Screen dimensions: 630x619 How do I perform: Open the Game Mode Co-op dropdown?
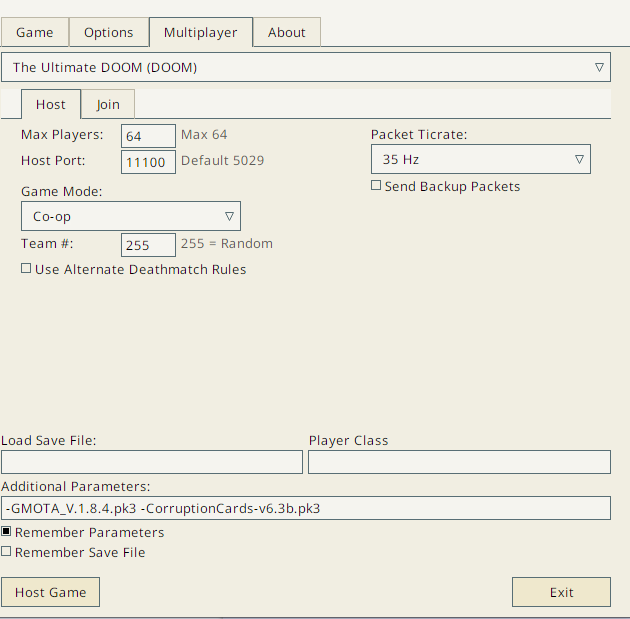[131, 216]
